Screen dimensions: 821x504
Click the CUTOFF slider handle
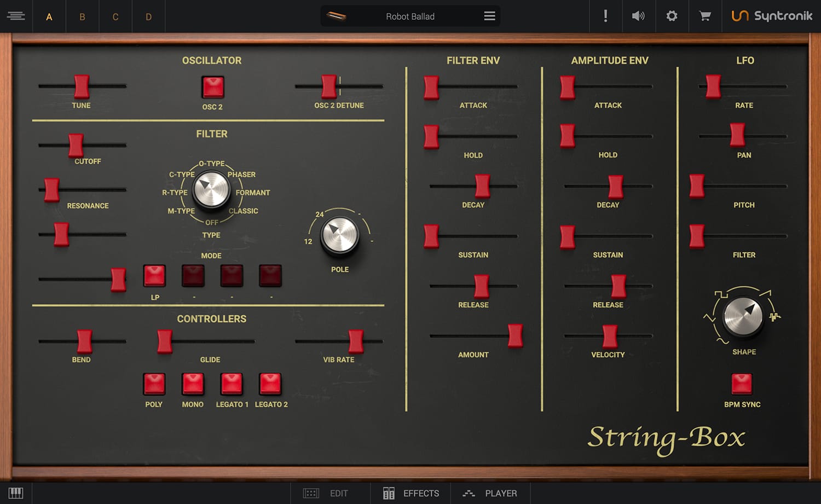coord(76,146)
